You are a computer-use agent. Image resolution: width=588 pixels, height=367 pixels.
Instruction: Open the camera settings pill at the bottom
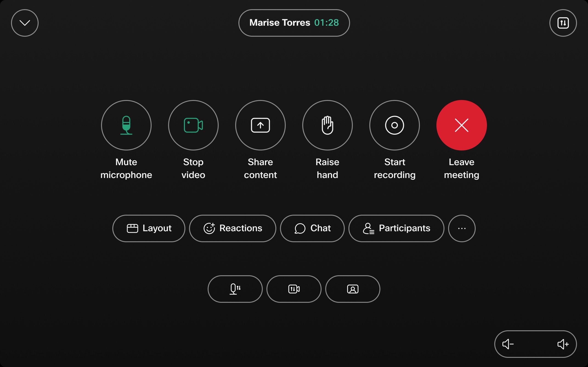coord(294,289)
